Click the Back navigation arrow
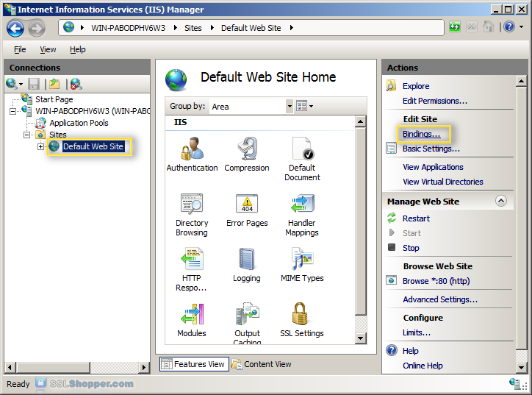The width and height of the screenshot is (532, 395). (x=15, y=28)
